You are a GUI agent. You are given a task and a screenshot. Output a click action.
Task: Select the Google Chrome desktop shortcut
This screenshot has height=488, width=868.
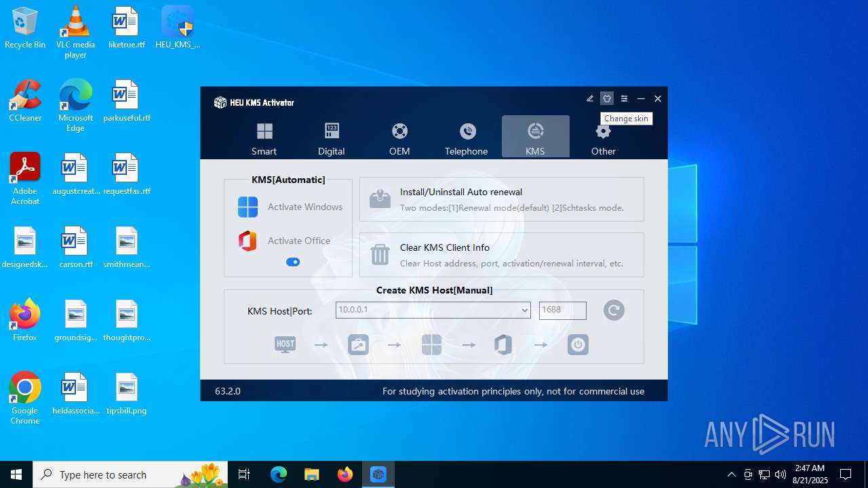pyautogui.click(x=25, y=399)
